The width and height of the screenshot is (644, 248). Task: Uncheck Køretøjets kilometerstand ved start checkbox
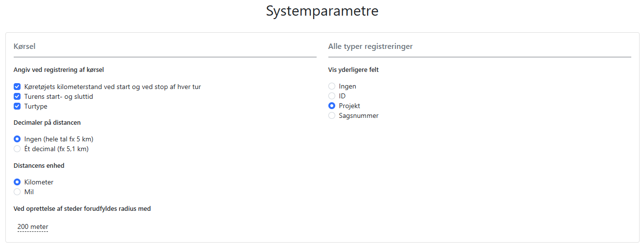point(17,87)
